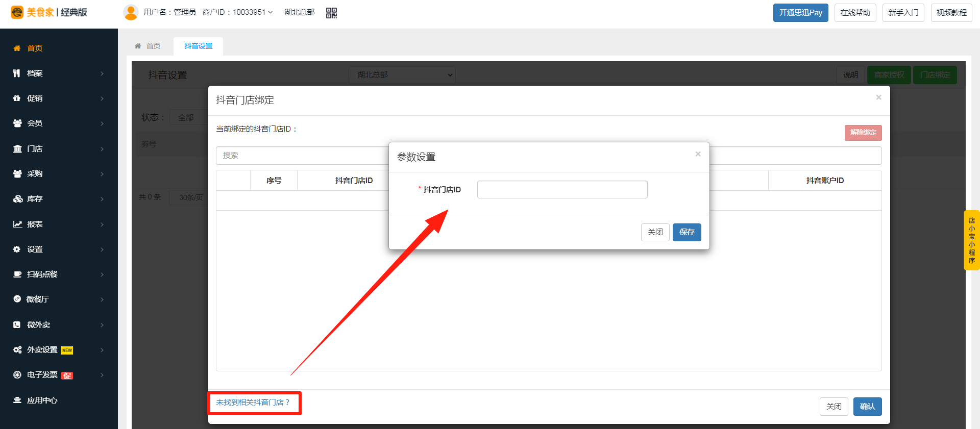Click the 门店绑定 button
980x429 pixels.
pyautogui.click(x=935, y=75)
